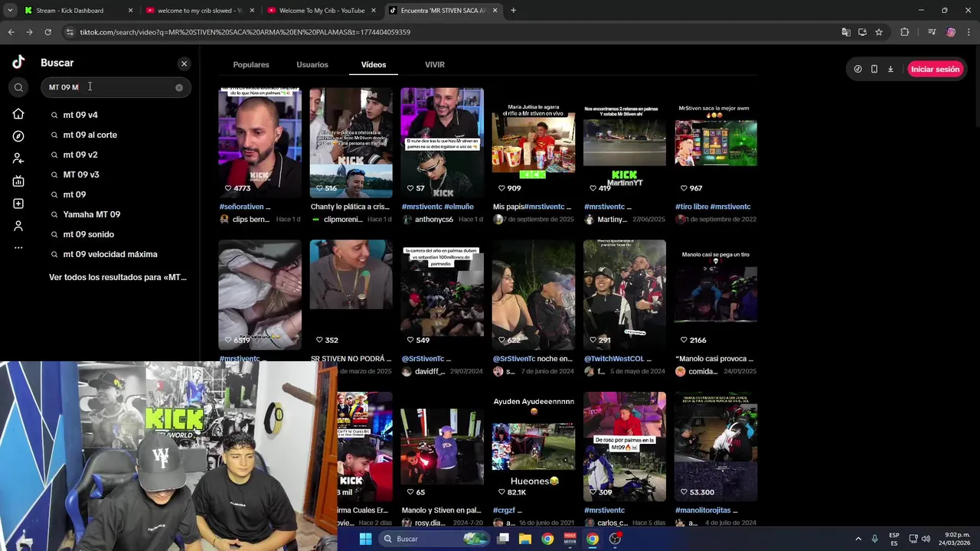Choose suggestion mt 09 sonido
Screen dimensions: 980x551
click(89, 234)
